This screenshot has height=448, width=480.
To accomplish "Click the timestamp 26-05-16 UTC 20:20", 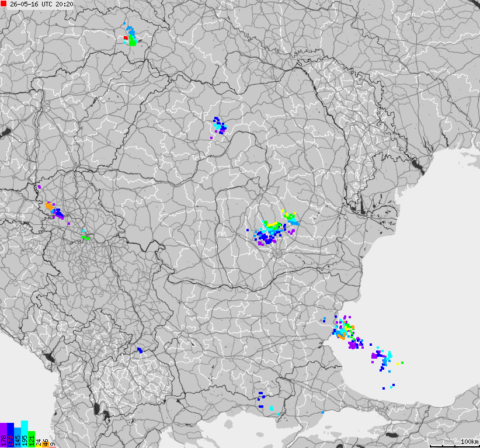I will [x=41, y=4].
